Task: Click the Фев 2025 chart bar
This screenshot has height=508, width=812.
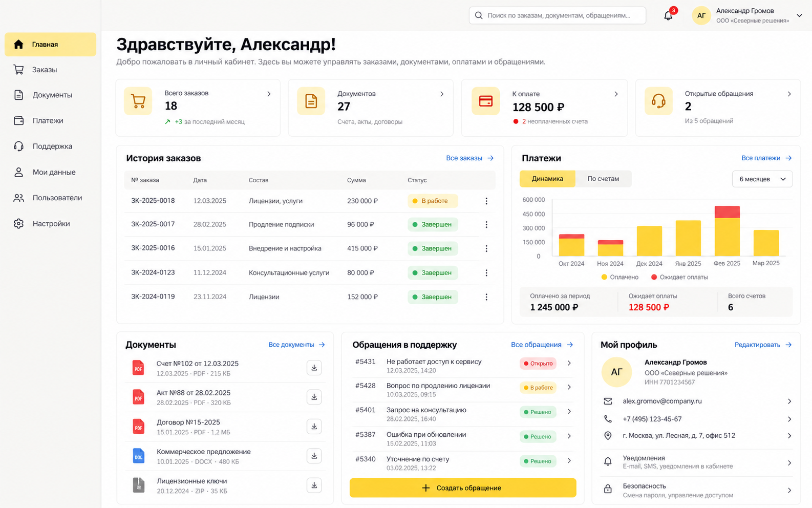Action: click(x=727, y=231)
